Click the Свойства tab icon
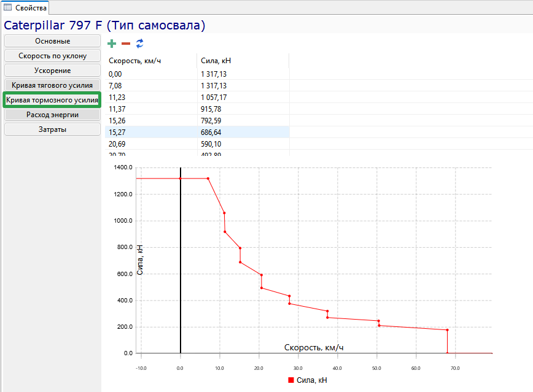Screen dimensions: 533x392 tap(7, 7)
